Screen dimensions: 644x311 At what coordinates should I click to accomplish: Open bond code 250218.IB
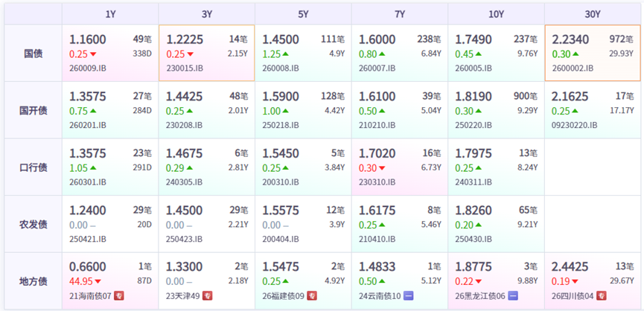[281, 125]
